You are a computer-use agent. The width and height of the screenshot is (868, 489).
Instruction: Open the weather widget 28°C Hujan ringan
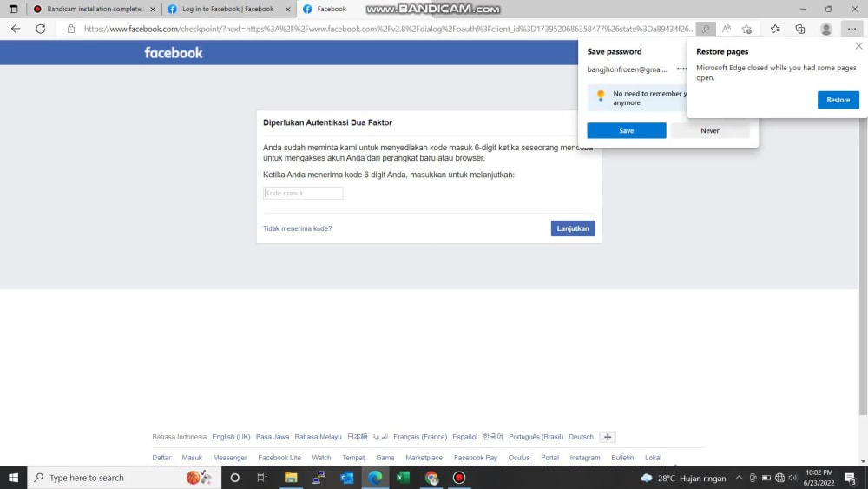click(683, 478)
